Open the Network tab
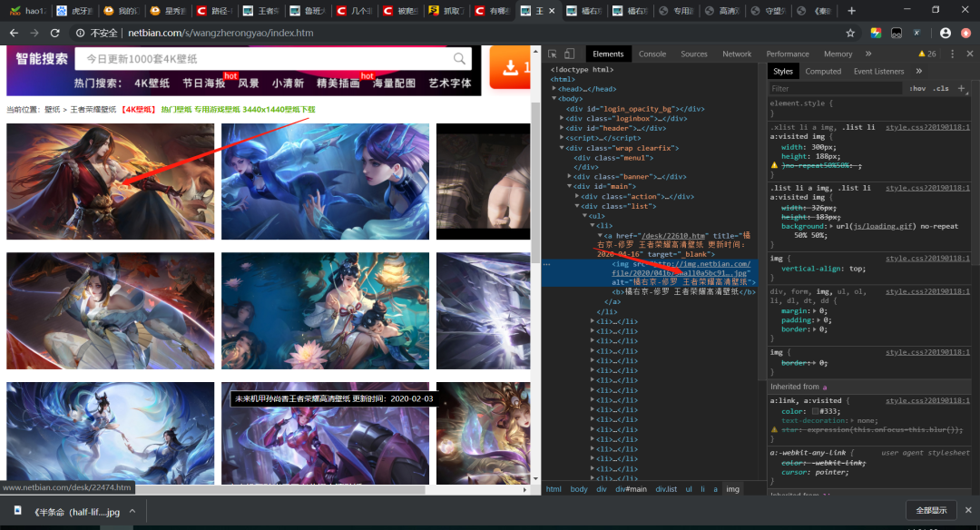 [x=737, y=54]
